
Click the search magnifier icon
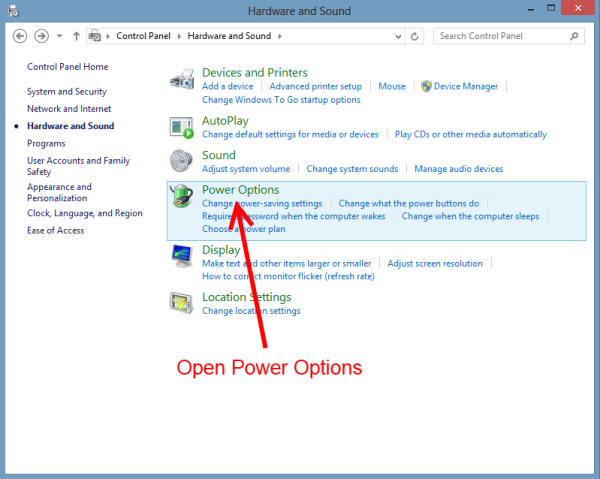574,36
